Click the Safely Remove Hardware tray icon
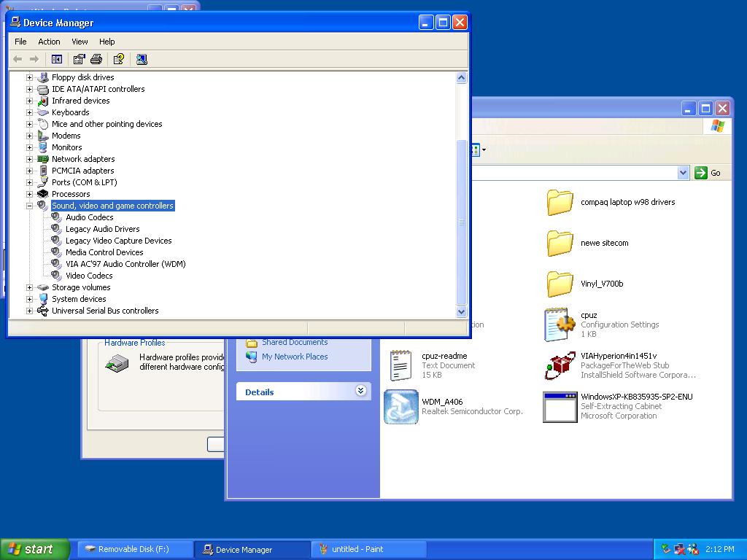Viewport: 747px width, 560px height. click(x=666, y=549)
